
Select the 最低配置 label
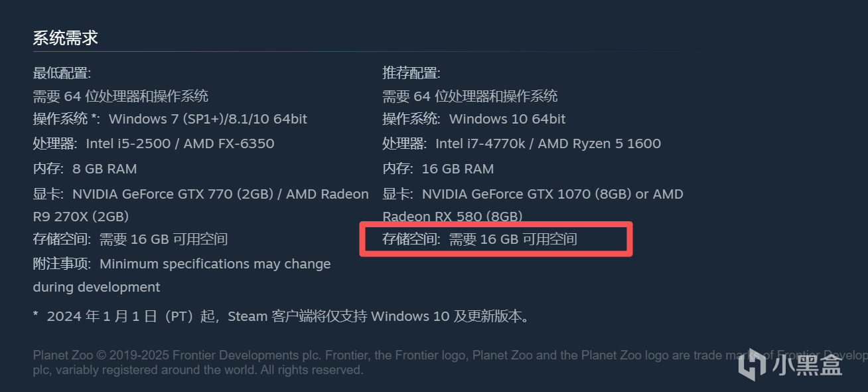62,73
